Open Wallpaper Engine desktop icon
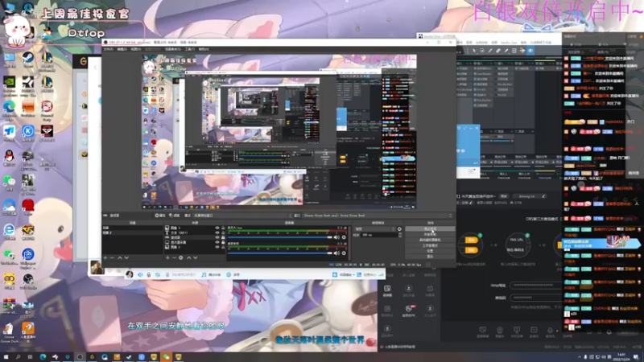644x362 pixels. click(x=28, y=258)
